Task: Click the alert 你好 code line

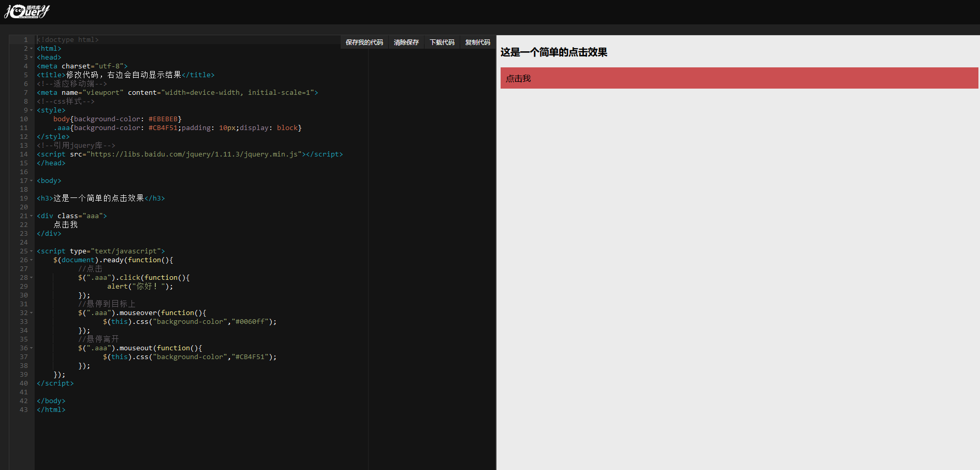Action: pyautogui.click(x=140, y=287)
